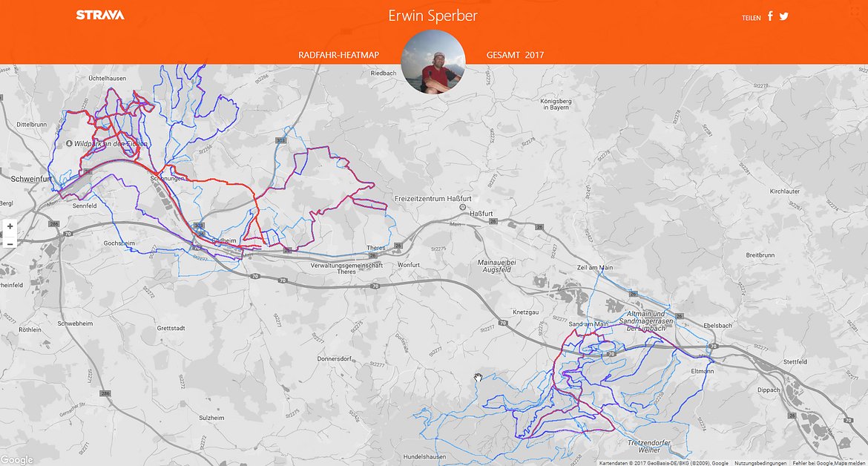Click Fehler bei Google Maps melden

click(x=829, y=463)
